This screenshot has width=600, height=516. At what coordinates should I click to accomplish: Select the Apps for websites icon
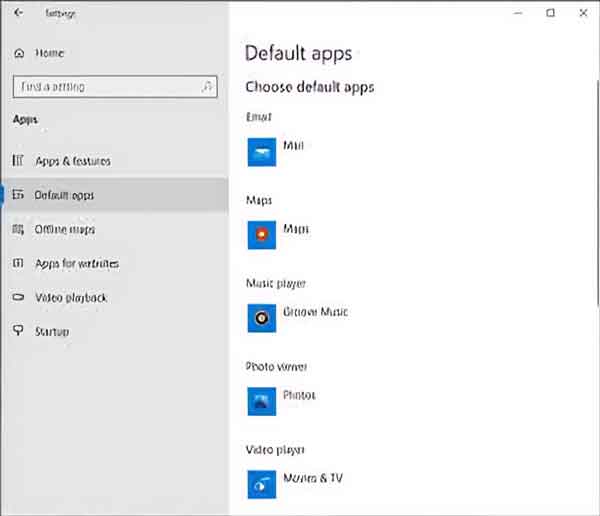18,263
